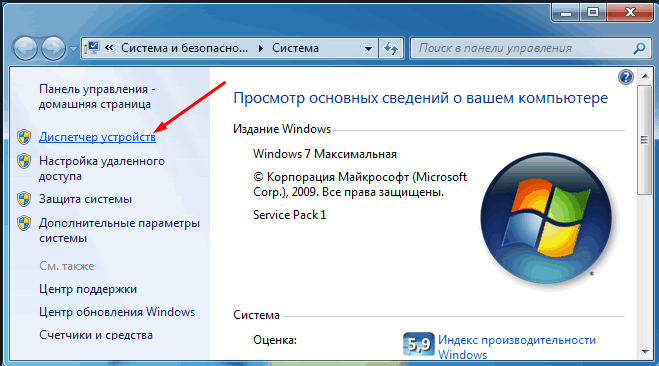Open 'Дополнительные параметры системы'
659x366 pixels.
coord(119,230)
